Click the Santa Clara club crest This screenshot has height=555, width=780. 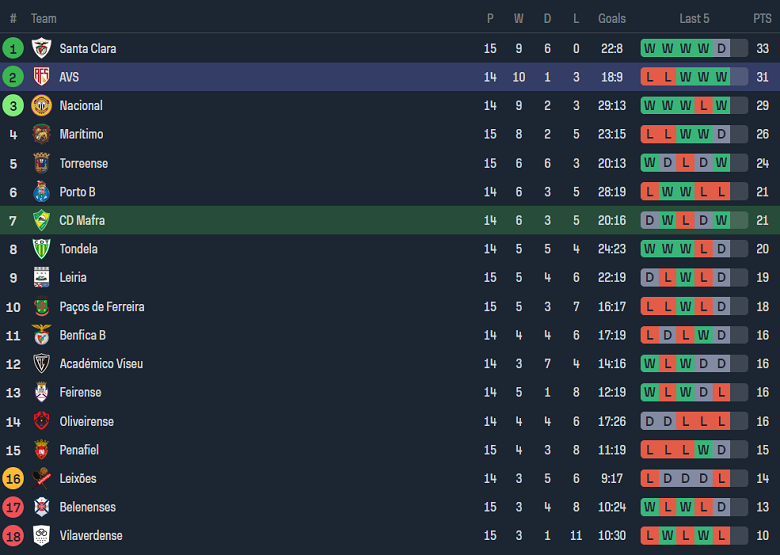tap(41, 48)
